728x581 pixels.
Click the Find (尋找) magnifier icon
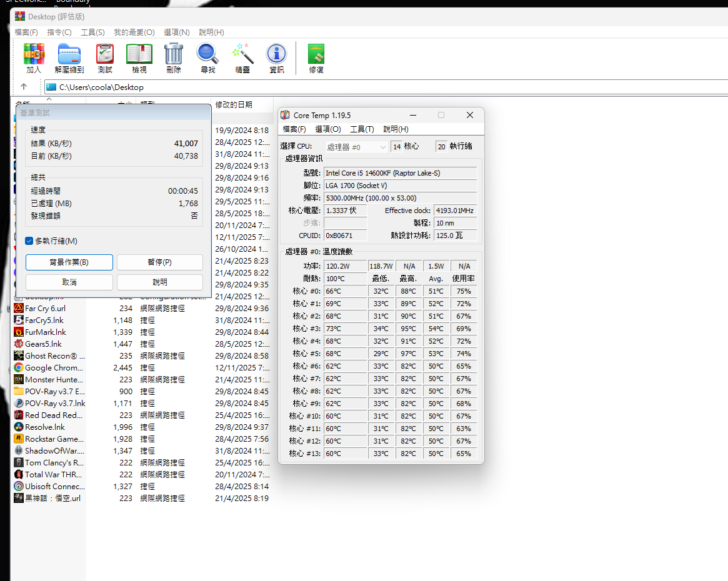(x=207, y=58)
